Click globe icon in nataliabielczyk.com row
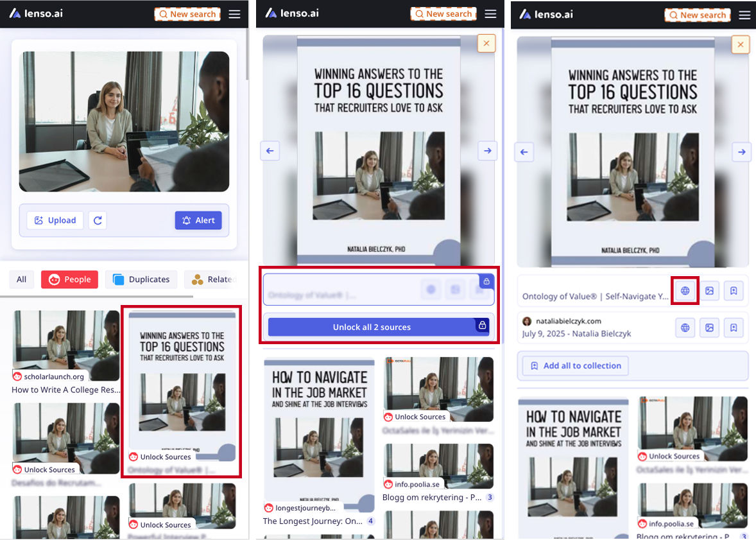Image resolution: width=756 pixels, height=540 pixels. (685, 328)
